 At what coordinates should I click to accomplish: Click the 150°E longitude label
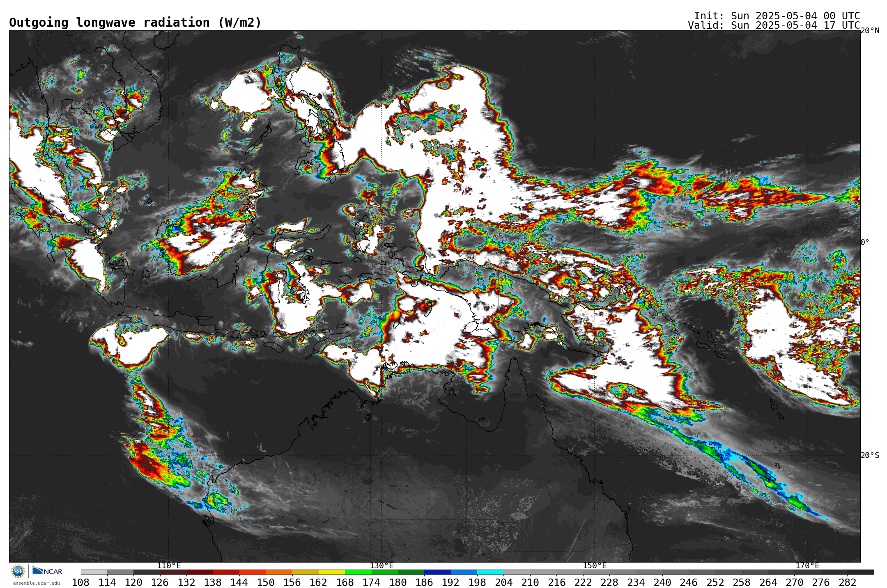pos(595,565)
